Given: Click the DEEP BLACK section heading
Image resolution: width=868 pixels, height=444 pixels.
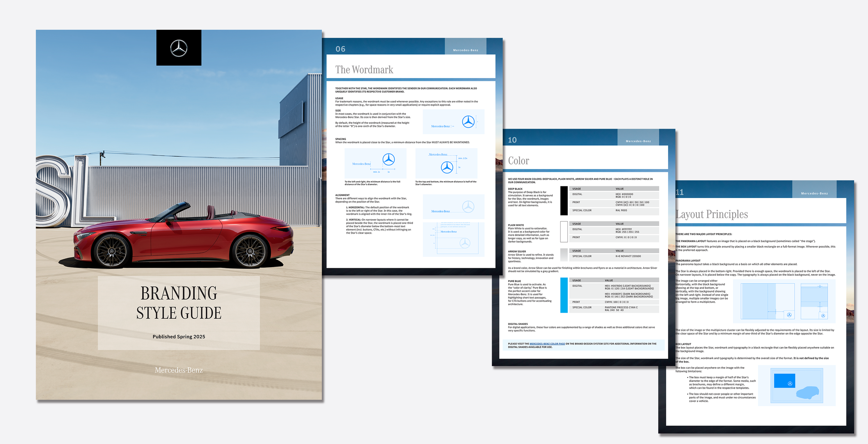Looking at the screenshot, I should pos(515,189).
